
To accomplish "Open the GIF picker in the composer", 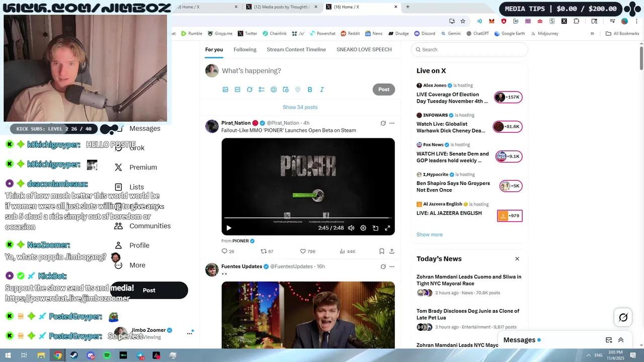I will click(237, 89).
